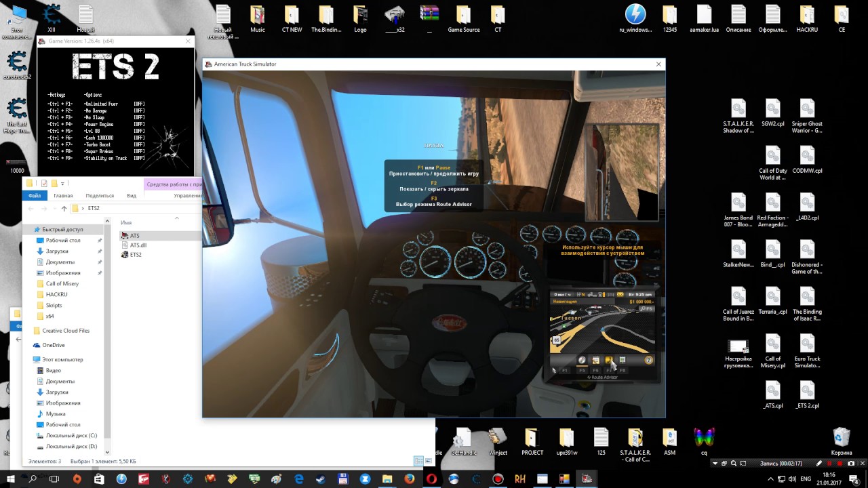Screen dimensions: 868x488
Task: Open the navigation compass tab in Route Advisor
Action: pos(582,360)
